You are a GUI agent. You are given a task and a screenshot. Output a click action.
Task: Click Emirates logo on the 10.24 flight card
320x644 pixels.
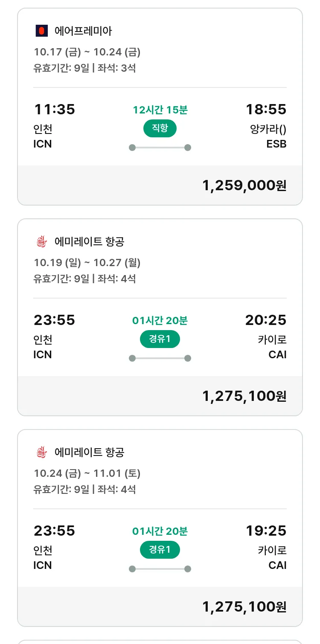click(x=41, y=452)
